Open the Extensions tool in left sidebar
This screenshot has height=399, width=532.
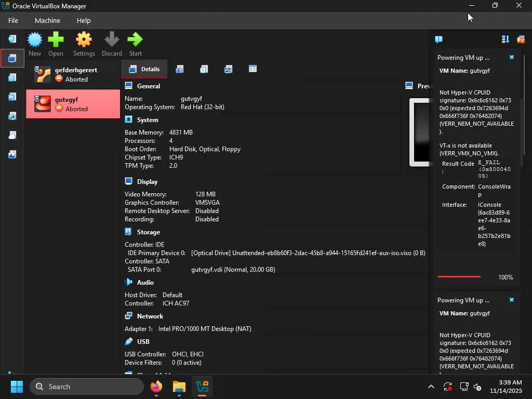pyautogui.click(x=12, y=77)
